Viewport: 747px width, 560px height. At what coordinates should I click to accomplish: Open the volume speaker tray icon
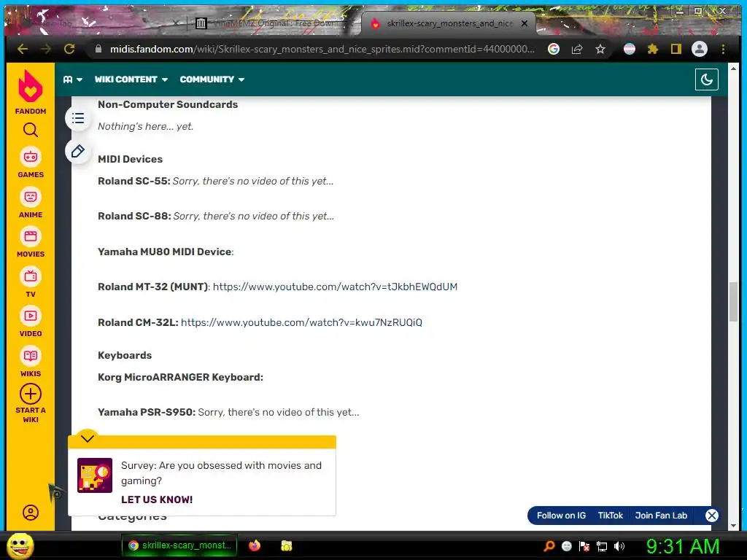coord(619,546)
